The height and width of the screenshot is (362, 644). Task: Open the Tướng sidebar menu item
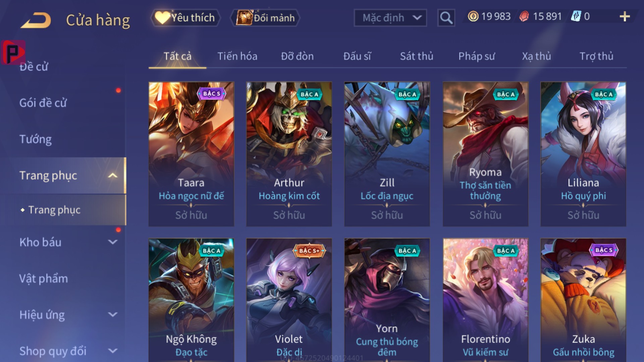click(36, 139)
